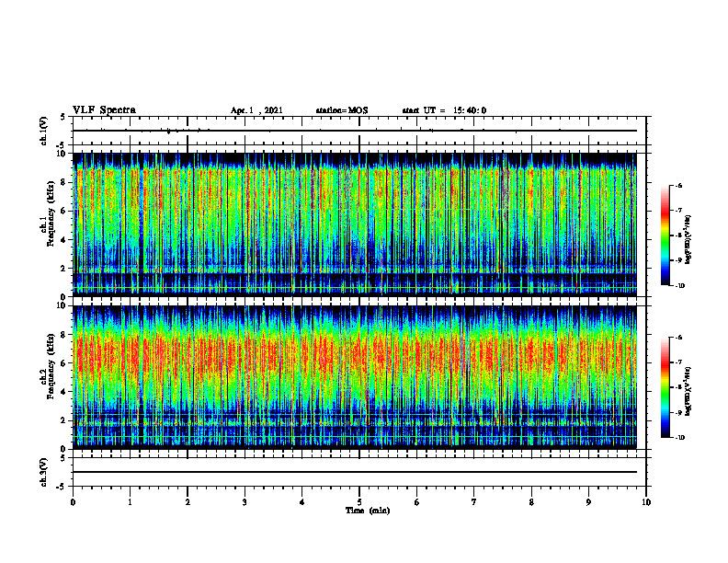Image resolution: width=728 pixels, height=563 pixels.
Task: Select the "10" kHz tick on ch.2 frequency axis
Action: pos(61,305)
